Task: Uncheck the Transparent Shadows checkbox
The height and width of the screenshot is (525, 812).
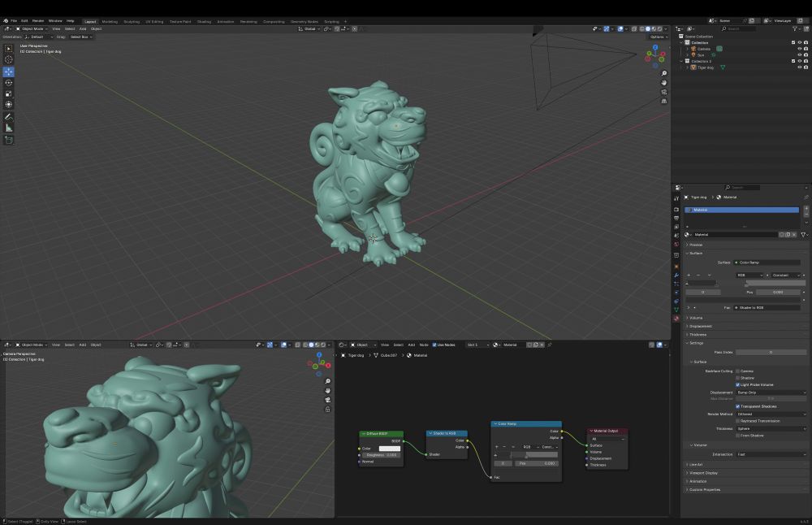Action: 737,406
